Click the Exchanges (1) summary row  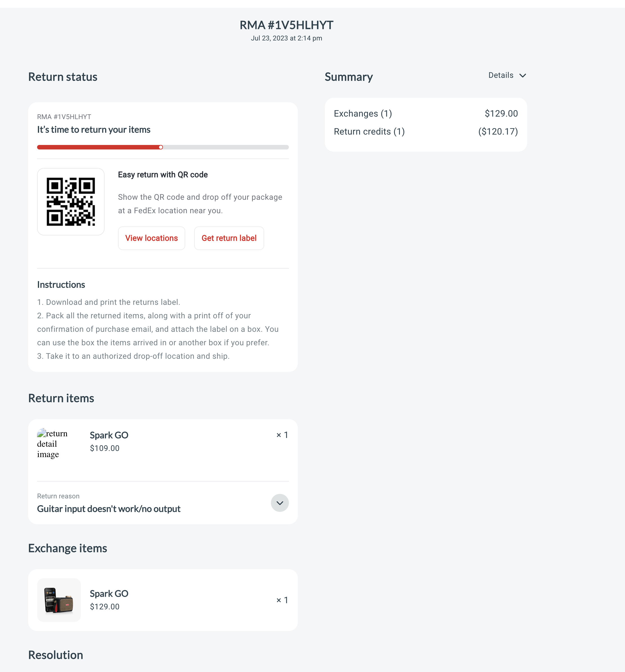coord(426,113)
